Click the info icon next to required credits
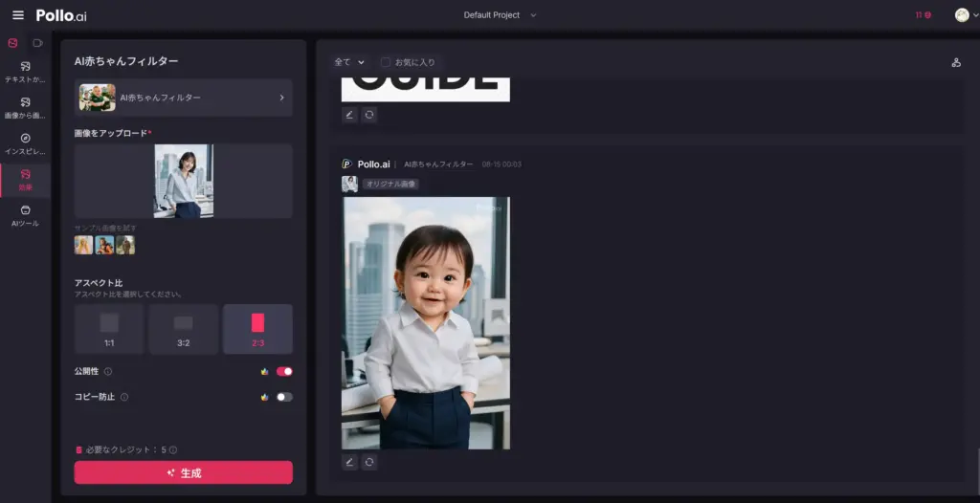The width and height of the screenshot is (980, 503). pyautogui.click(x=173, y=449)
